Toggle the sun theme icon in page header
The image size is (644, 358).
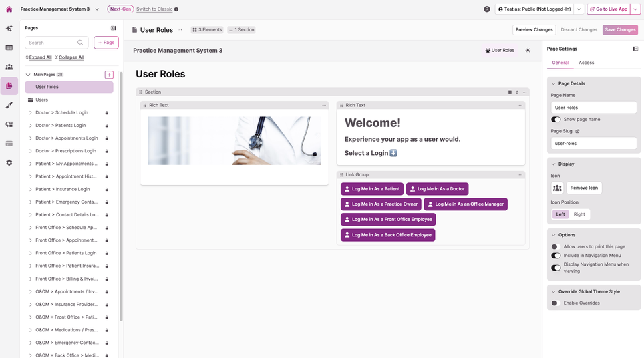[528, 51]
